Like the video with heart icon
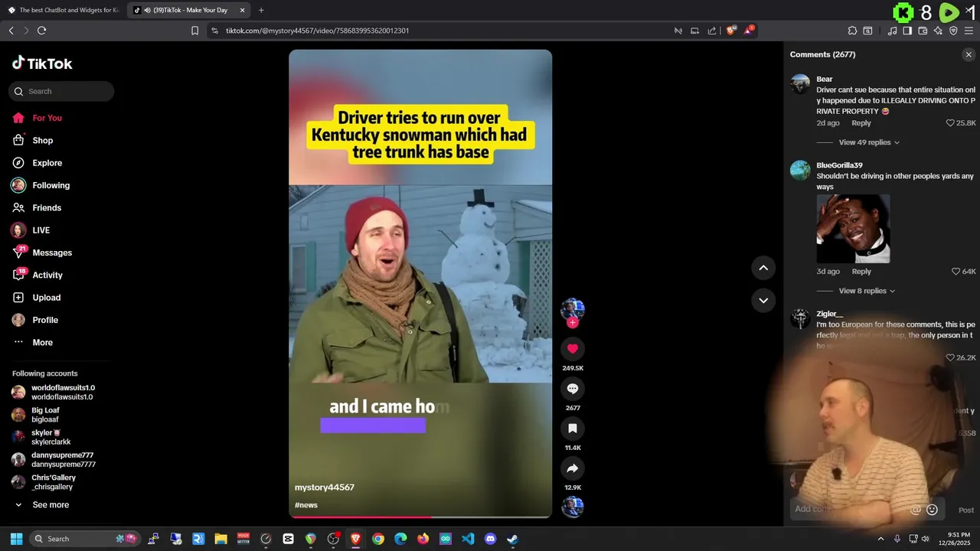Viewport: 980px width, 551px height. 573,349
